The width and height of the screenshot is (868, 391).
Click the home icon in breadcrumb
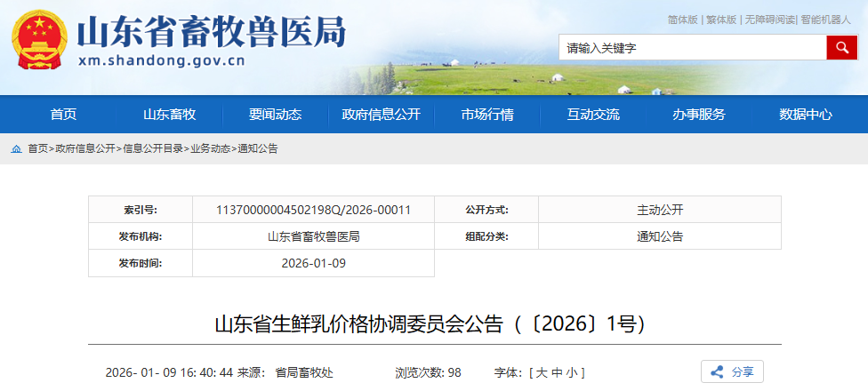tap(16, 149)
